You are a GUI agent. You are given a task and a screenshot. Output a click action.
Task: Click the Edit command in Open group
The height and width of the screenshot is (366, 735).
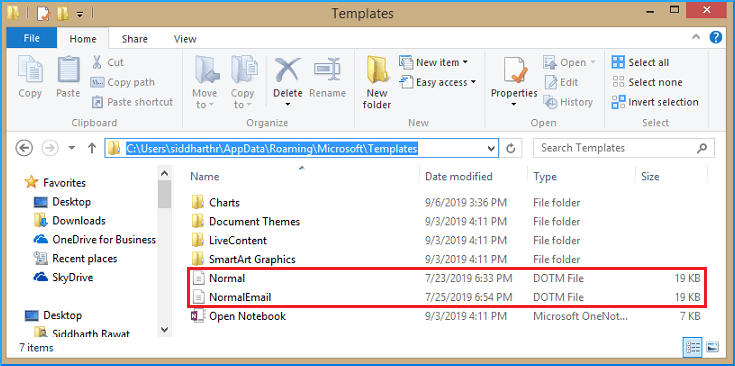pyautogui.click(x=562, y=82)
